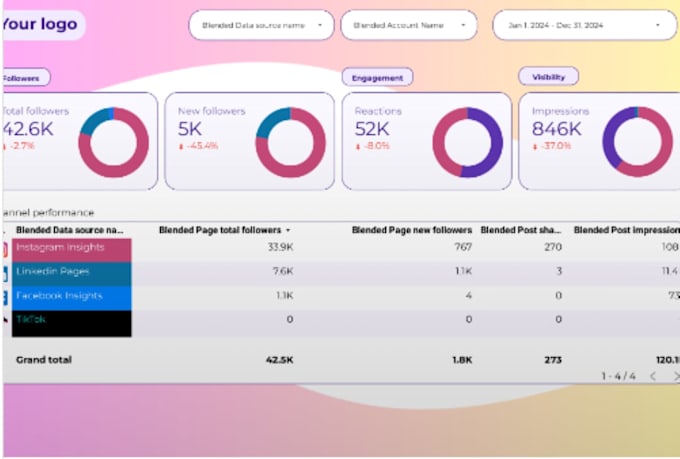The image size is (680, 459).
Task: Select the Visibility section label
Action: tap(548, 77)
